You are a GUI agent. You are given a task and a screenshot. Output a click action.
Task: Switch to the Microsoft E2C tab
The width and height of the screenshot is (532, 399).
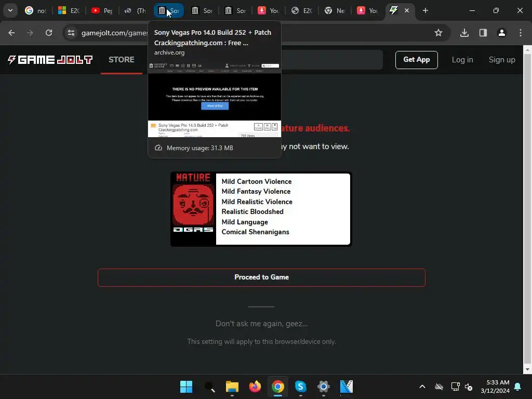pyautogui.click(x=69, y=10)
